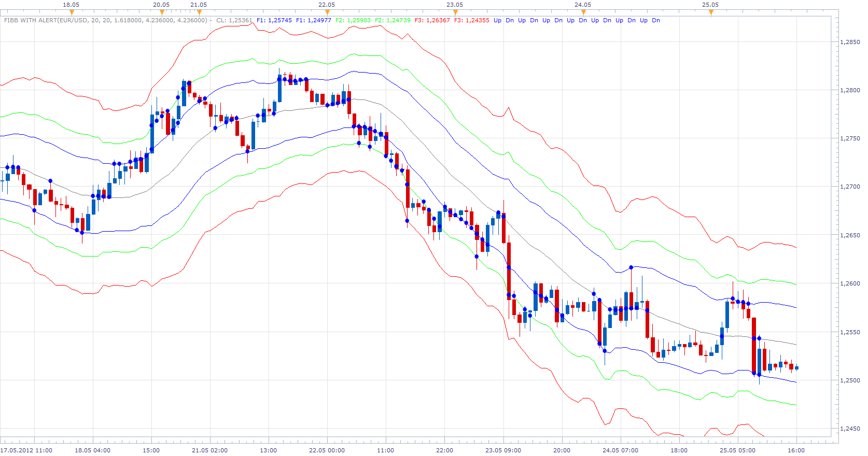
Task: Select the 1,2750 price axis label
Action: pos(850,138)
